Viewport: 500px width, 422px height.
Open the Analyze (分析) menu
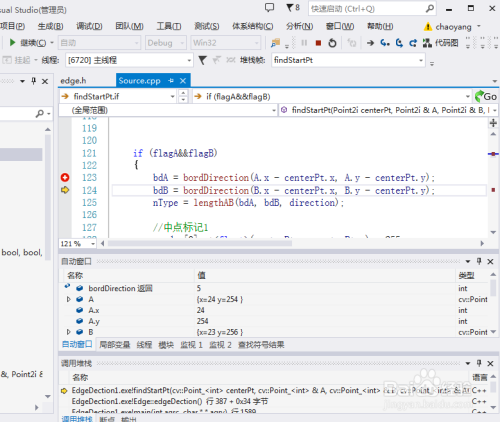[x=299, y=26]
